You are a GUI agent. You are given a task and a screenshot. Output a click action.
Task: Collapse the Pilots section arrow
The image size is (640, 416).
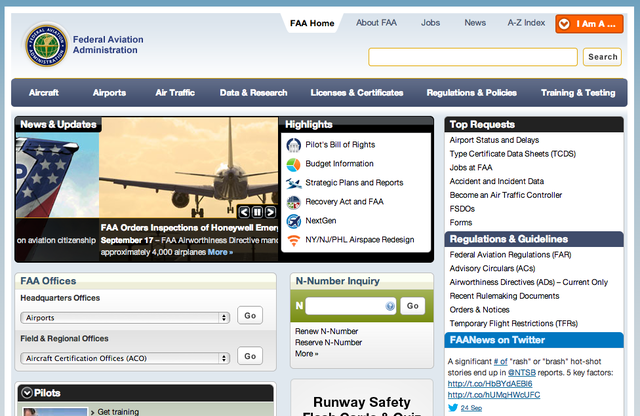(x=27, y=393)
